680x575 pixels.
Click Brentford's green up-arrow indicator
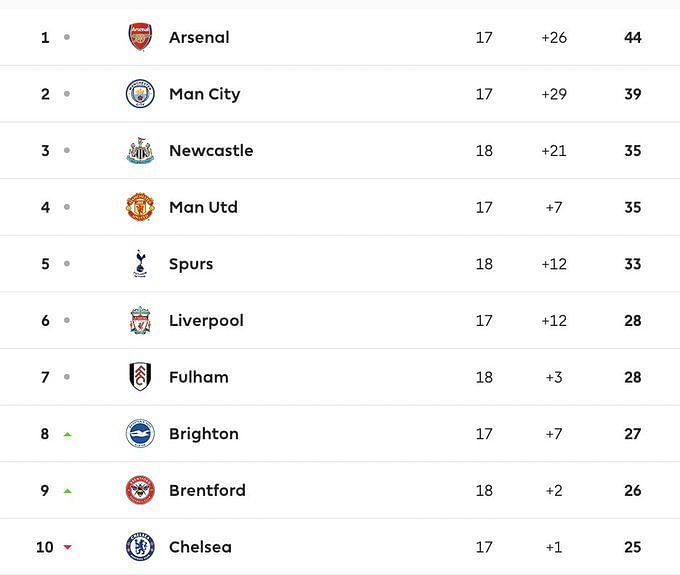(67, 491)
